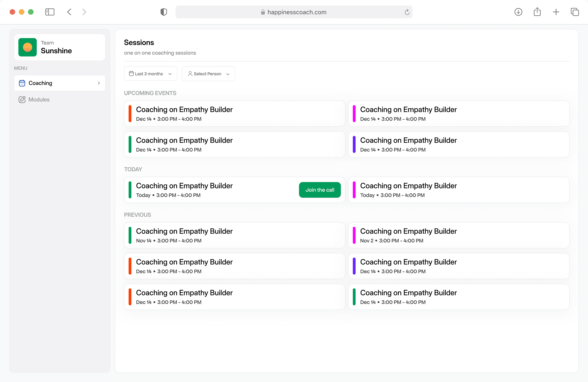Open the Nov 14 previous session card
Screen dimensions: 588x382
click(234, 235)
